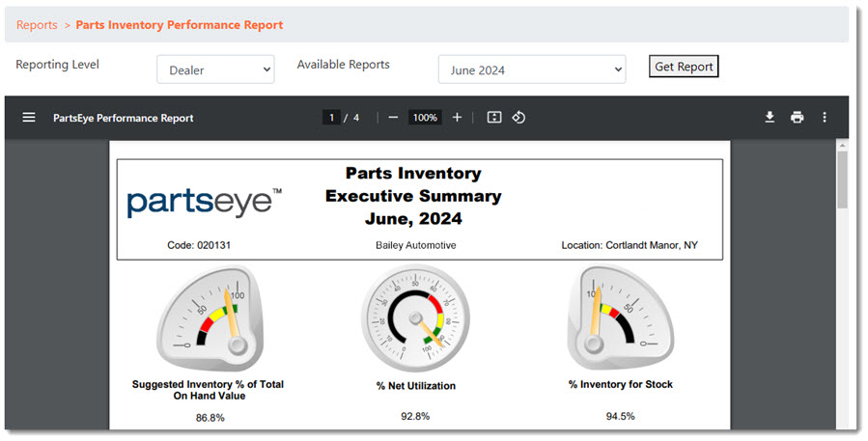This screenshot has width=868, height=441.
Task: Zoom out with the minus icon
Action: [x=393, y=118]
